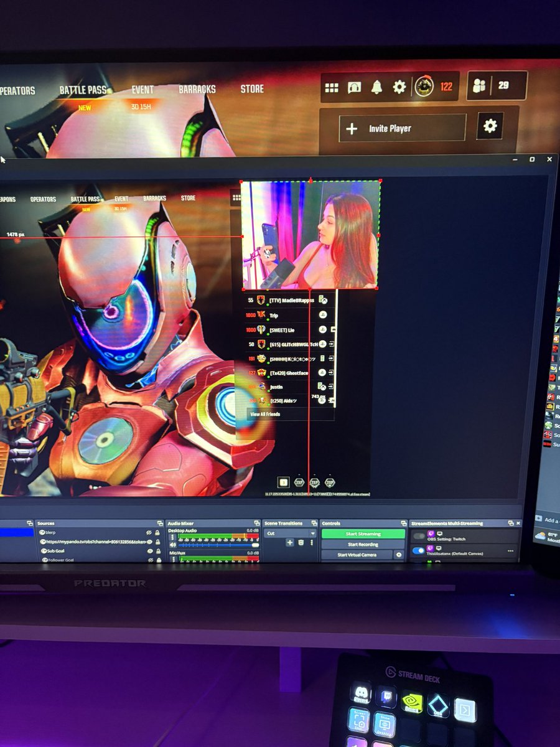Toggle visibility of the Sub Goal source
This screenshot has height=747, width=560.
[x=149, y=551]
